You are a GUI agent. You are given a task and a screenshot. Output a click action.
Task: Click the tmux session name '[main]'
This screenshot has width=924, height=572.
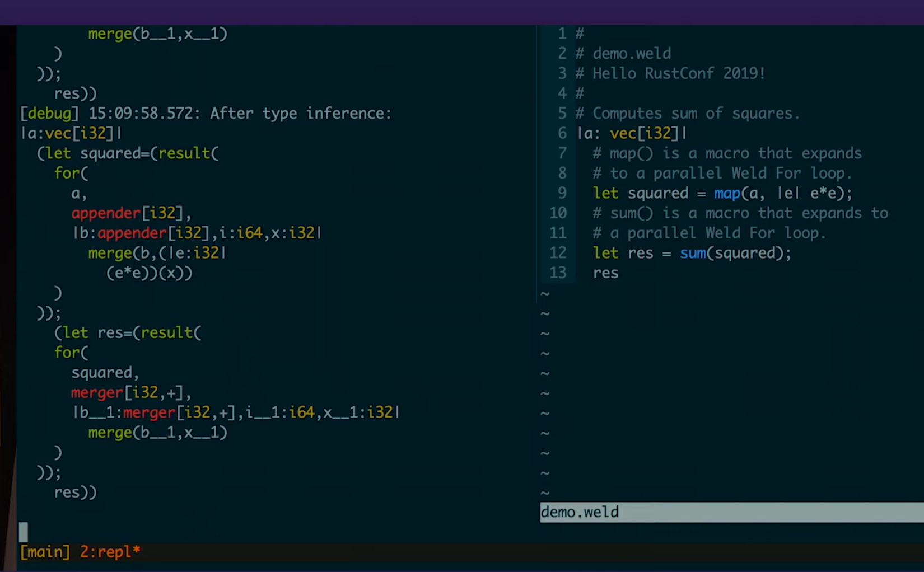point(45,552)
